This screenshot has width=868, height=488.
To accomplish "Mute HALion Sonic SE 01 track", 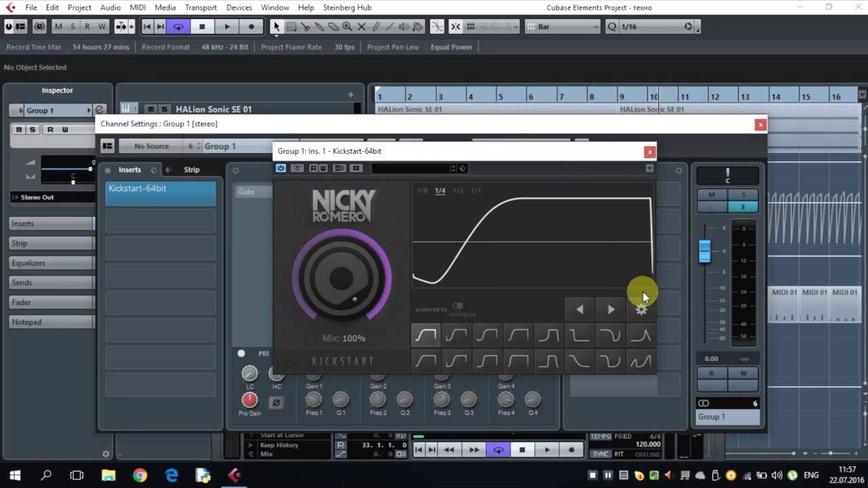I will click(x=151, y=109).
